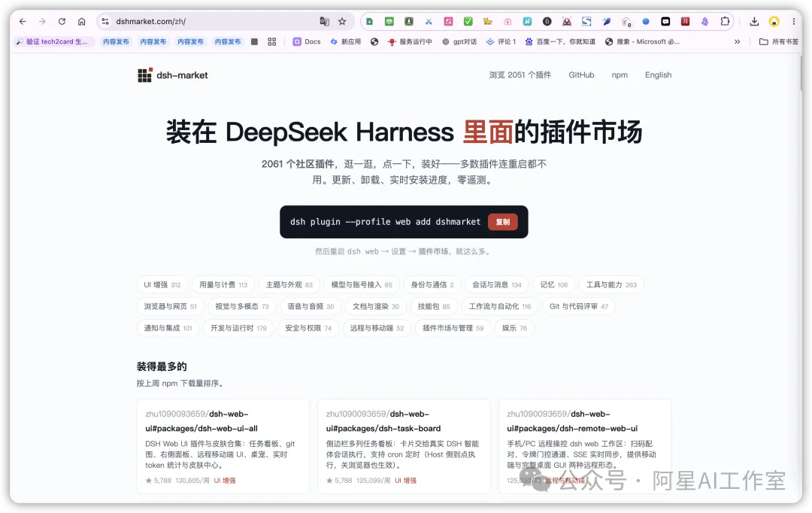Open the downloads tray icon
The width and height of the screenshot is (812, 513).
pyautogui.click(x=754, y=21)
